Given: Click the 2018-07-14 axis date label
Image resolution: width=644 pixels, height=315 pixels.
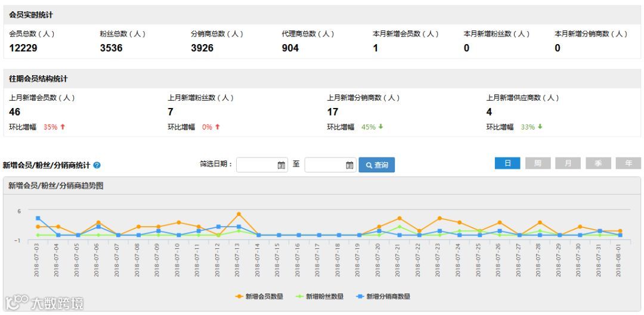Looking at the screenshot, I should point(258,260).
